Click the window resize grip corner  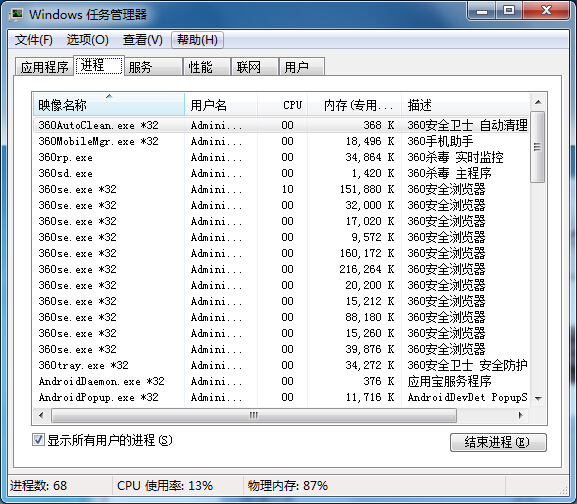[564, 490]
